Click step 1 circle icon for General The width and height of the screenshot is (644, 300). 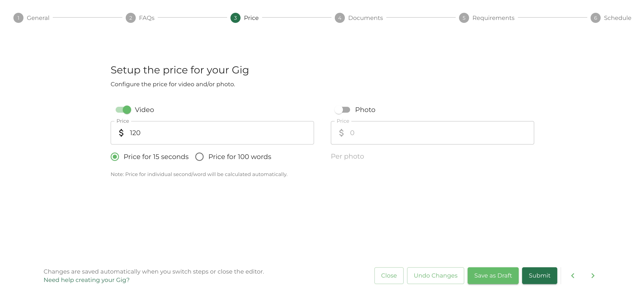(x=18, y=18)
